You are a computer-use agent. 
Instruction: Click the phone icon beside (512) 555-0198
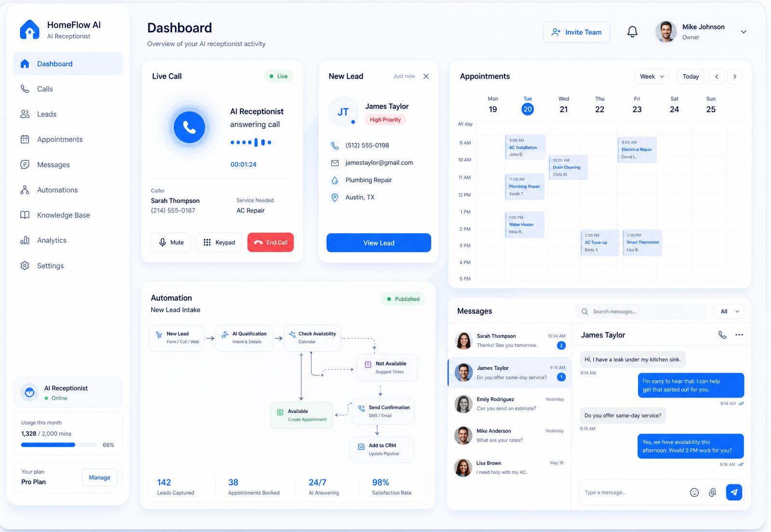click(x=335, y=146)
